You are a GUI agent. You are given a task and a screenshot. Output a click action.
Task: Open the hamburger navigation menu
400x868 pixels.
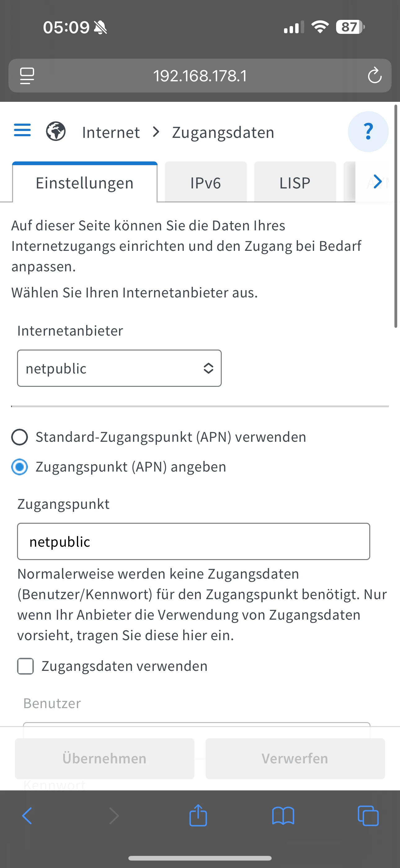(x=22, y=130)
